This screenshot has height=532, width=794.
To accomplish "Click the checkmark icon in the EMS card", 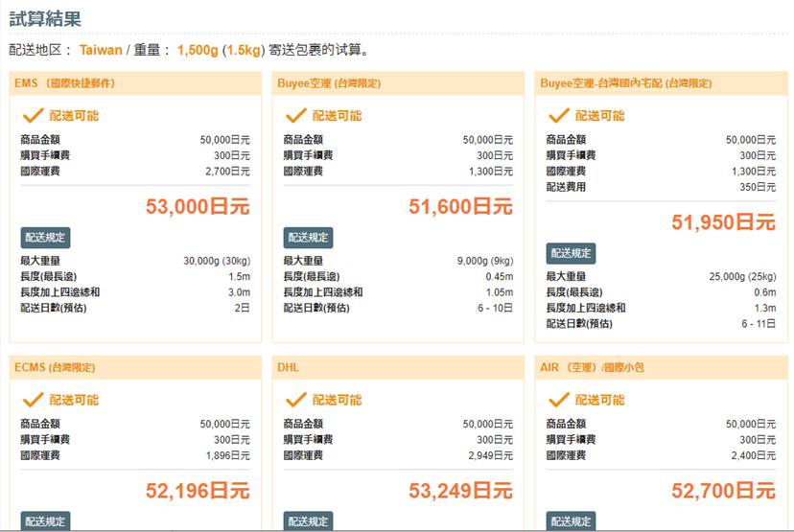I will [33, 115].
